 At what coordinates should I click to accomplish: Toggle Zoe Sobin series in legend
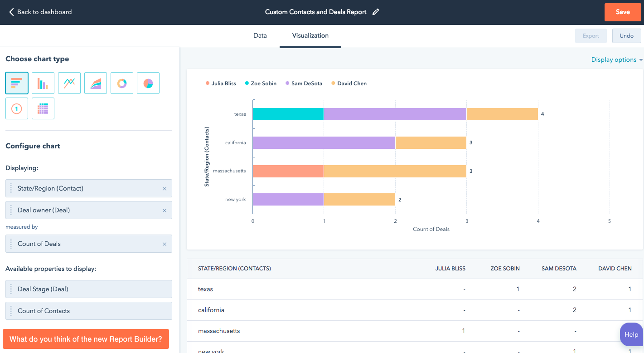coord(261,83)
